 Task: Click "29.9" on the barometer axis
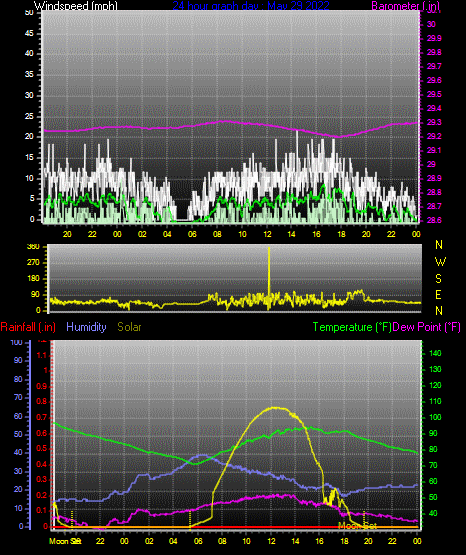434,38
